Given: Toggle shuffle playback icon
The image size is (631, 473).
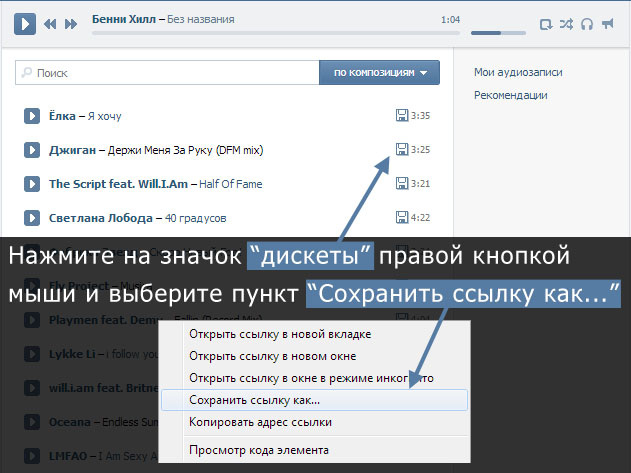Looking at the screenshot, I should coord(566,24).
